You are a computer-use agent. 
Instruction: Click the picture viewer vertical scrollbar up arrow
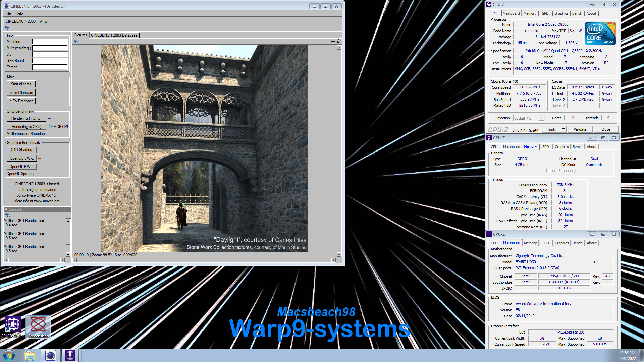(x=339, y=47)
